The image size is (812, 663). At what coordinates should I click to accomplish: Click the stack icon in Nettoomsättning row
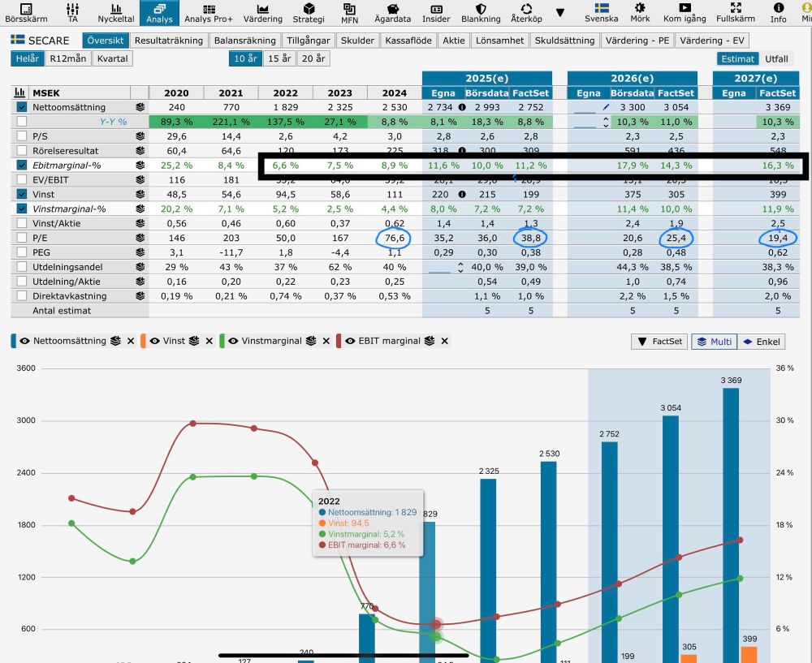140,107
